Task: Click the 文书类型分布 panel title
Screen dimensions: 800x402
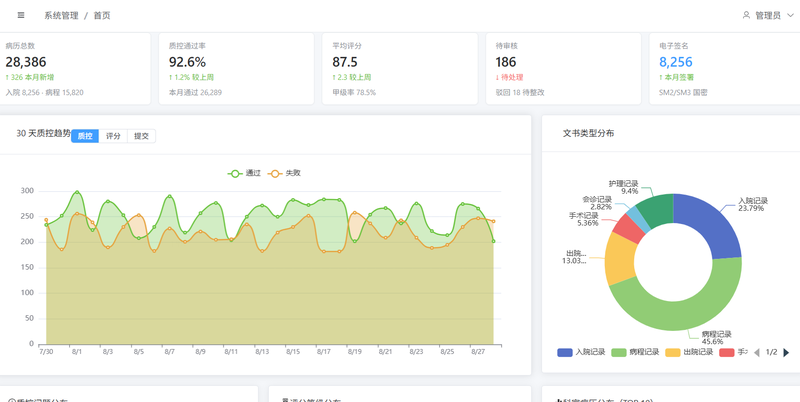Action: pyautogui.click(x=588, y=133)
